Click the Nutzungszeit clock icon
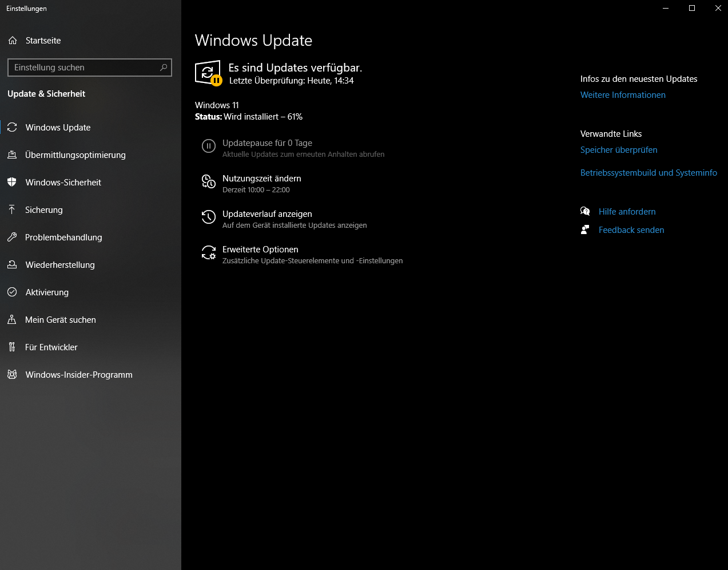The height and width of the screenshot is (570, 728). coord(209,181)
